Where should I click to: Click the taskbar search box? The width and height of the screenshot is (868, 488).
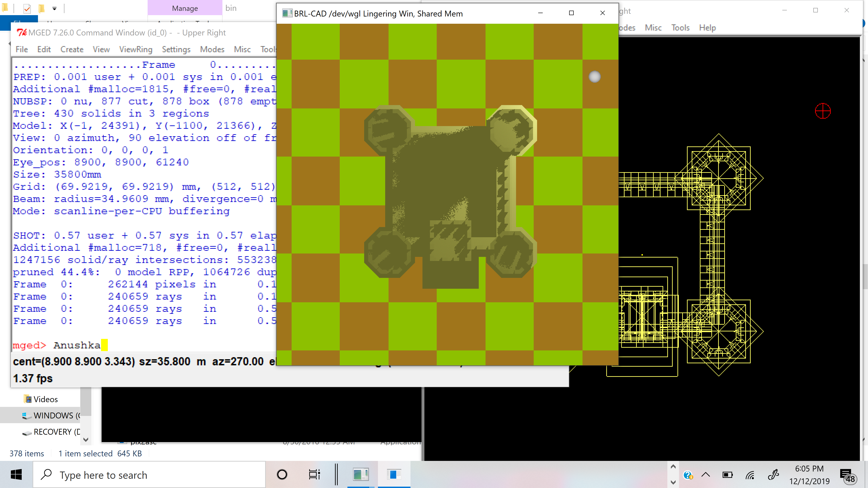pos(149,475)
